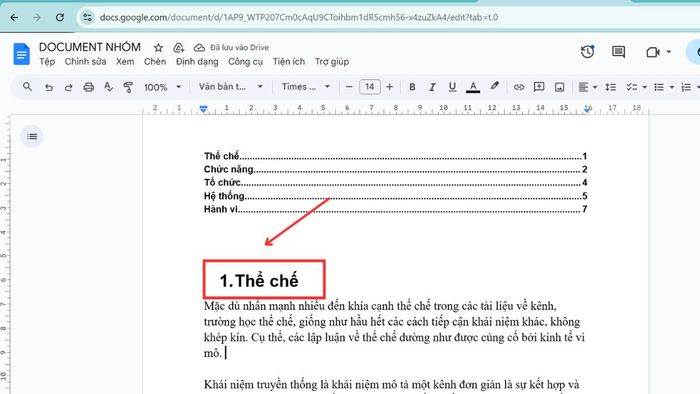
Task: Click the cloud saved status icon
Action: coord(199,48)
